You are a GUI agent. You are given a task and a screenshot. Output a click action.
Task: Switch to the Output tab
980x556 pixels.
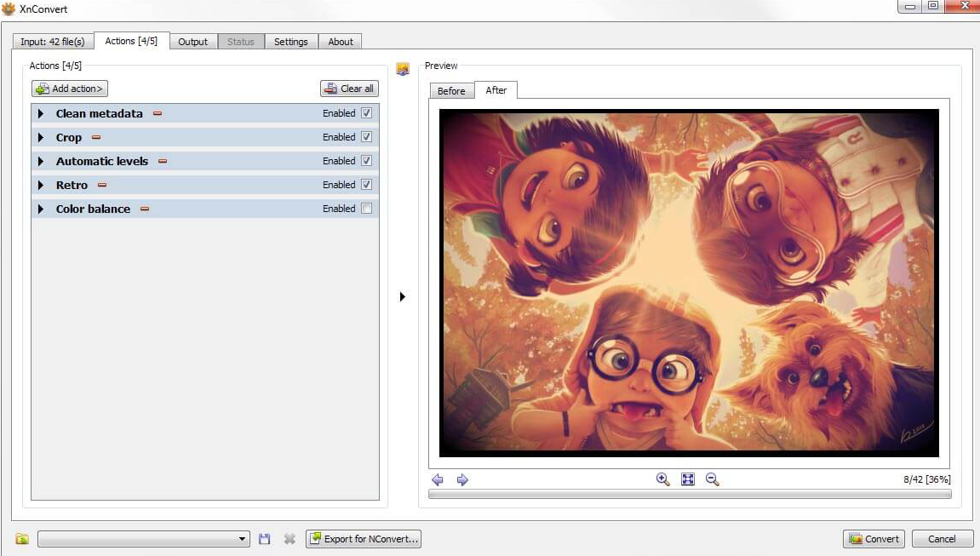click(x=193, y=42)
